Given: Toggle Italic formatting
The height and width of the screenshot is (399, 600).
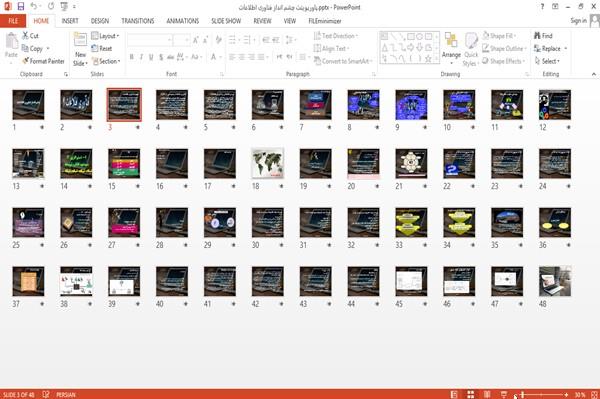Looking at the screenshot, I should pyautogui.click(x=141, y=57).
